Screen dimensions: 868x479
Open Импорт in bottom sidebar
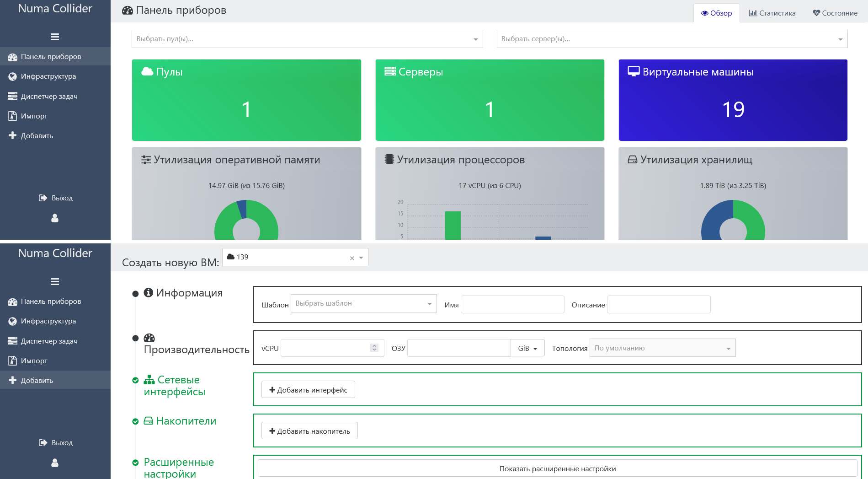[x=55, y=361]
